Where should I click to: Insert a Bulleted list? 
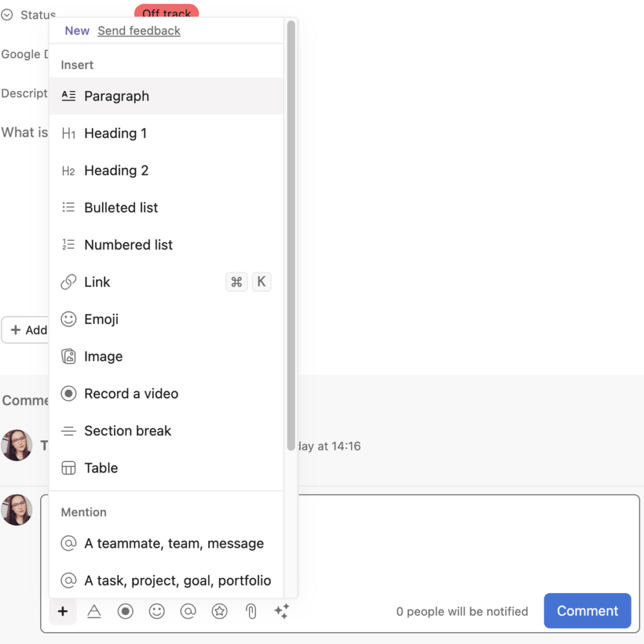[x=121, y=208]
